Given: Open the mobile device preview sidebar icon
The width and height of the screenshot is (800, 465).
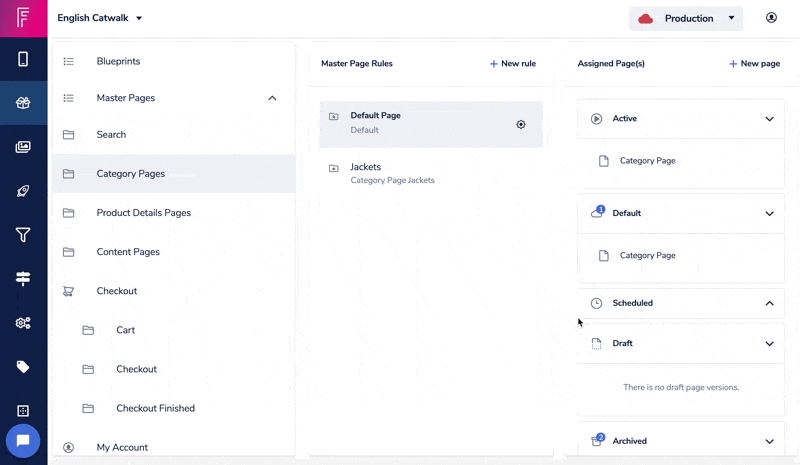Looking at the screenshot, I should [x=23, y=59].
